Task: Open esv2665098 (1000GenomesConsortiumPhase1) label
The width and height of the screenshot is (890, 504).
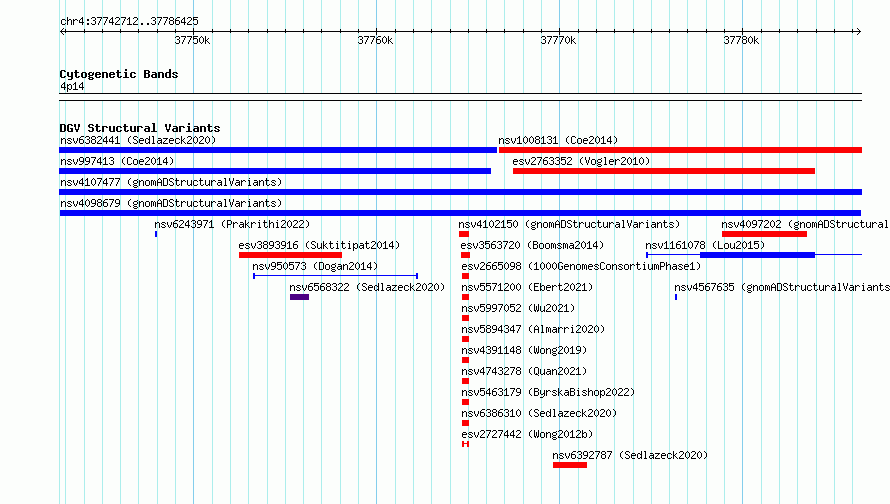Action: point(581,266)
